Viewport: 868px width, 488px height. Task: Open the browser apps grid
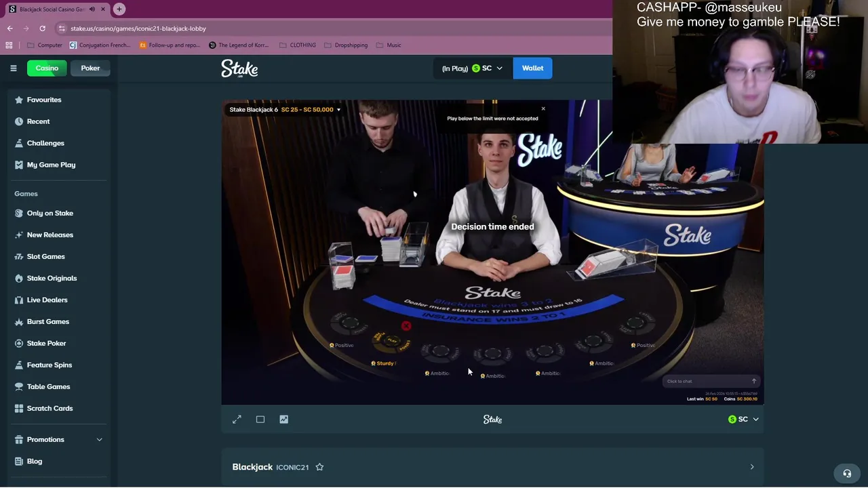9,45
